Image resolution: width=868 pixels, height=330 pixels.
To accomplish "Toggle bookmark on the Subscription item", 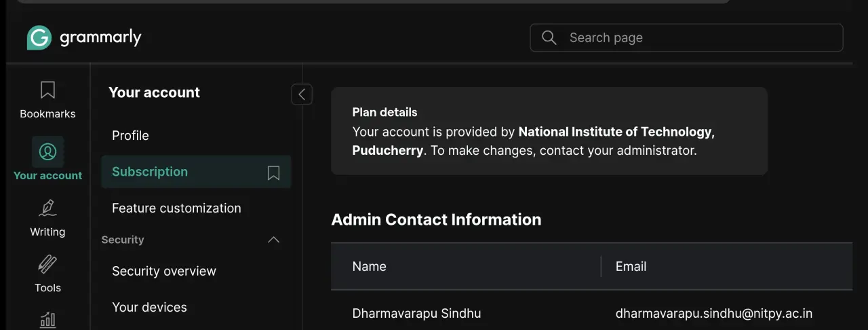I will [x=273, y=173].
